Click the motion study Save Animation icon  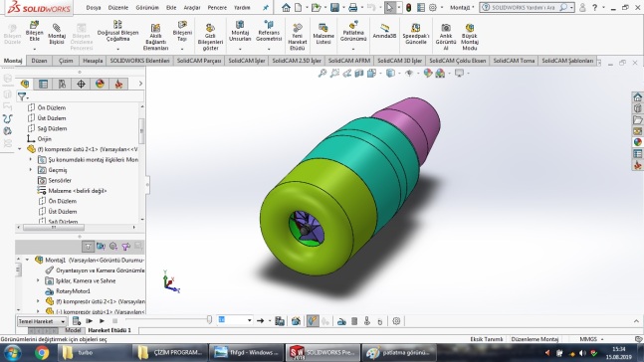[280, 321]
